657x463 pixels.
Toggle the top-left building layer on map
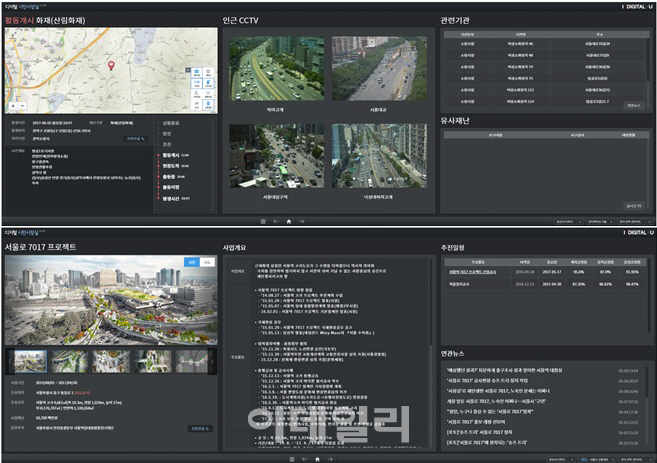tap(197, 72)
